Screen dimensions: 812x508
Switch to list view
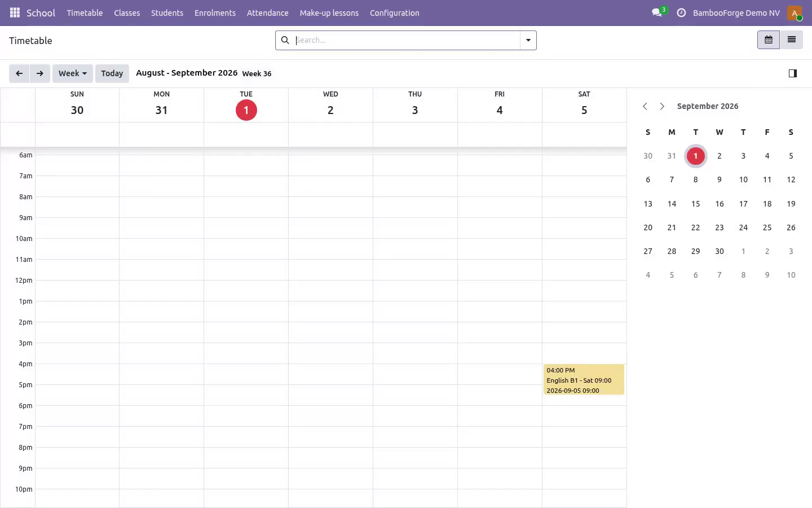coord(792,40)
